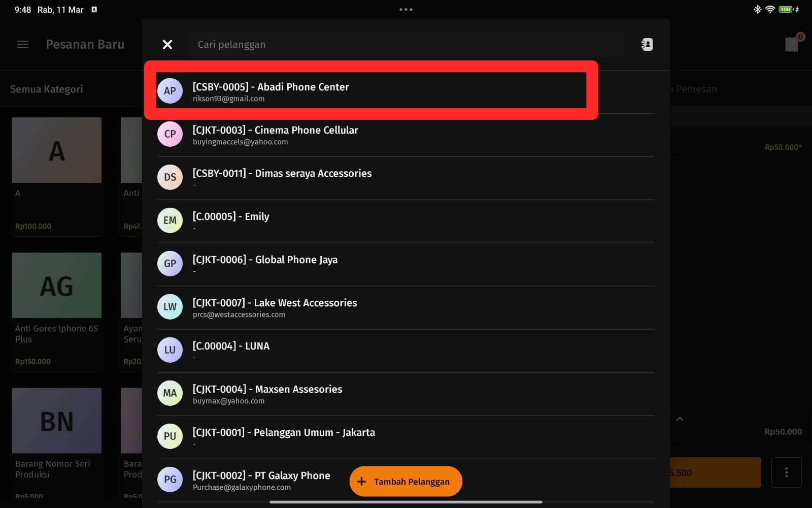Open the contacts book icon

[x=647, y=45]
